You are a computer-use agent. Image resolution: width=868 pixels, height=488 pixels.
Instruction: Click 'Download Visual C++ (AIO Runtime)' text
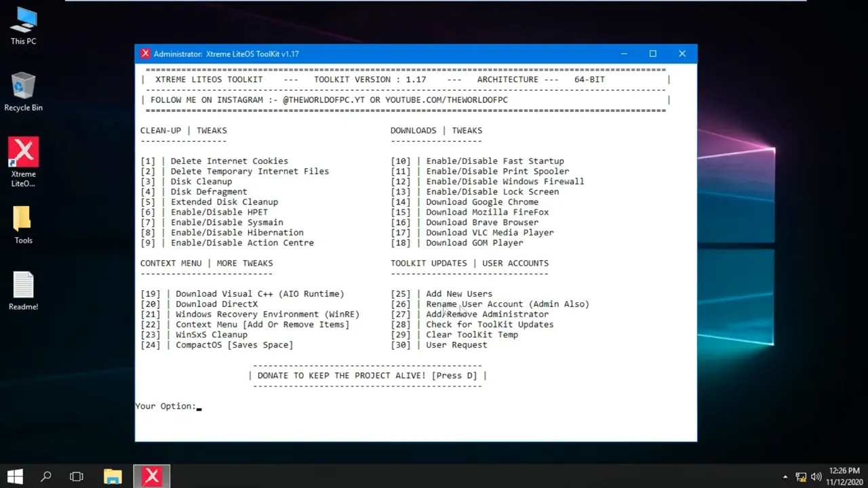260,294
